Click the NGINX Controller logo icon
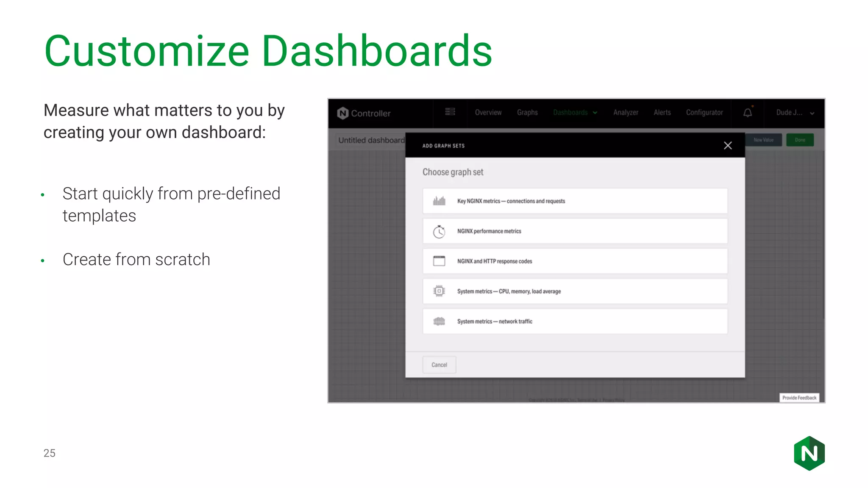 coord(342,113)
